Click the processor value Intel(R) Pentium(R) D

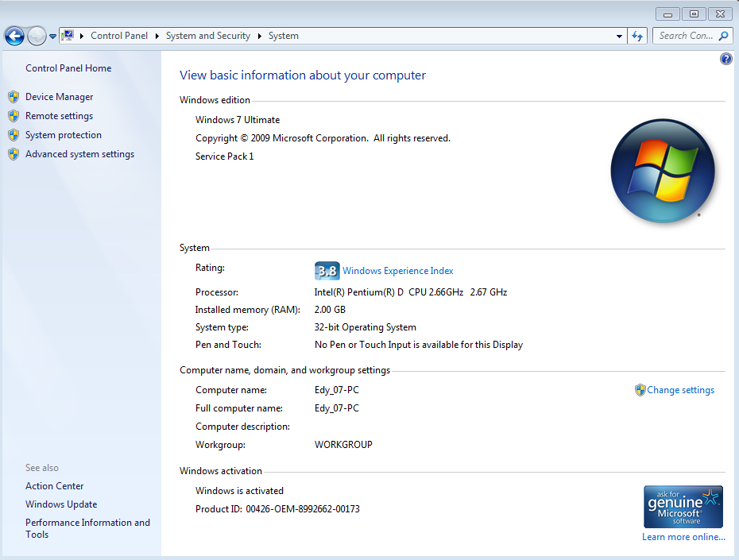click(x=411, y=292)
